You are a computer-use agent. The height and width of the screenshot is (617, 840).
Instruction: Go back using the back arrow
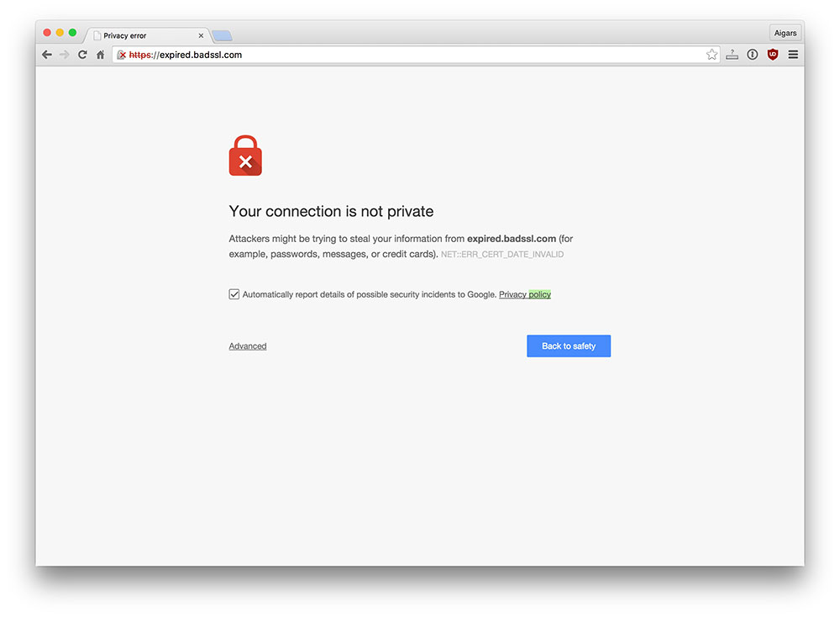point(46,55)
